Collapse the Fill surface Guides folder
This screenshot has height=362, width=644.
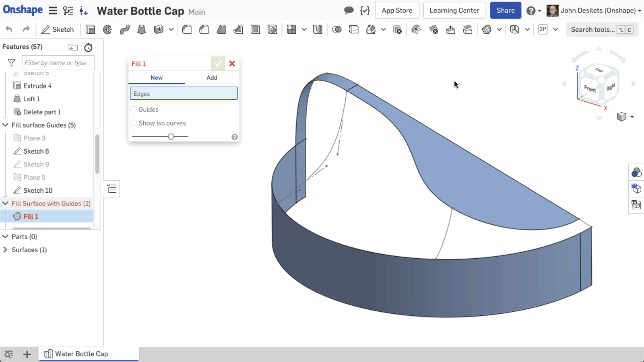6,125
